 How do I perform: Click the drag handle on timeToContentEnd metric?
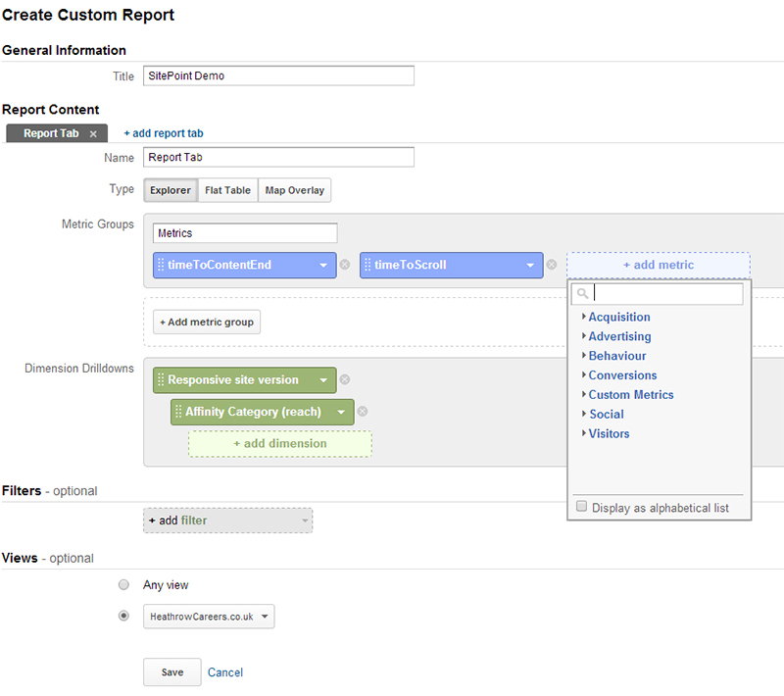tap(163, 265)
